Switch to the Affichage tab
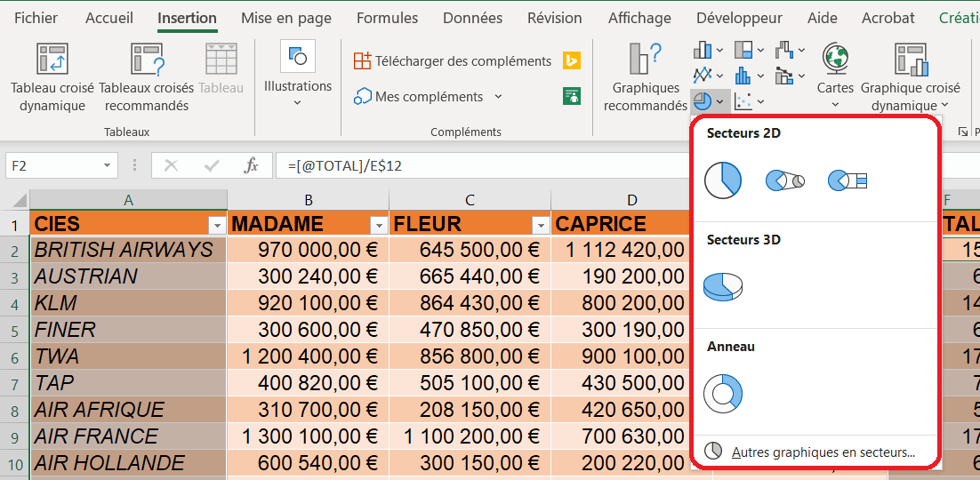This screenshot has height=480, width=980. (639, 18)
